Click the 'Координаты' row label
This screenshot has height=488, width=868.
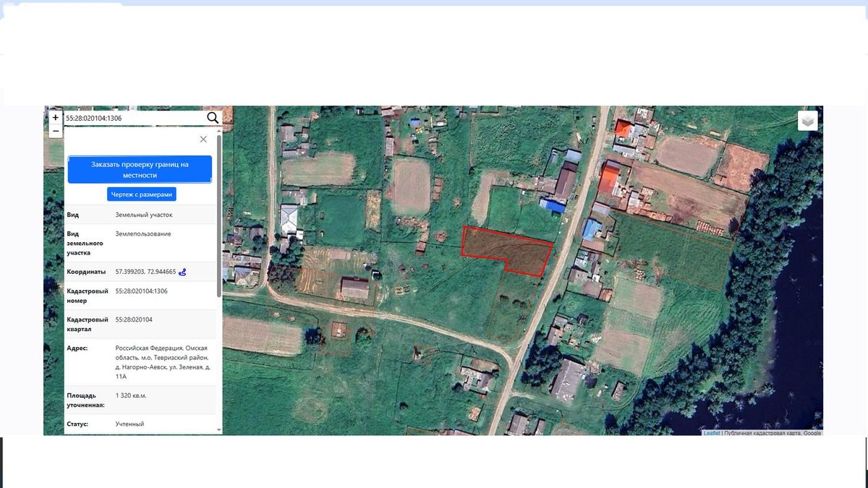85,272
